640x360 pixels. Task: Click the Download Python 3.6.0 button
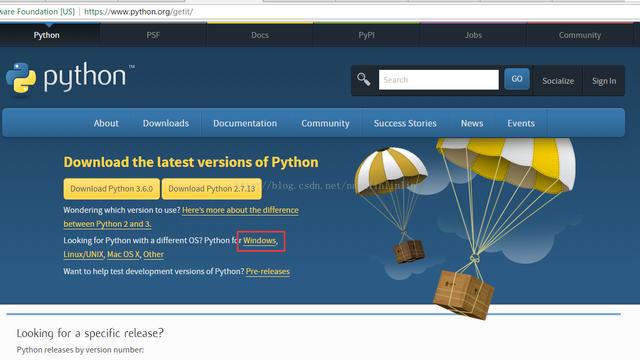(111, 189)
